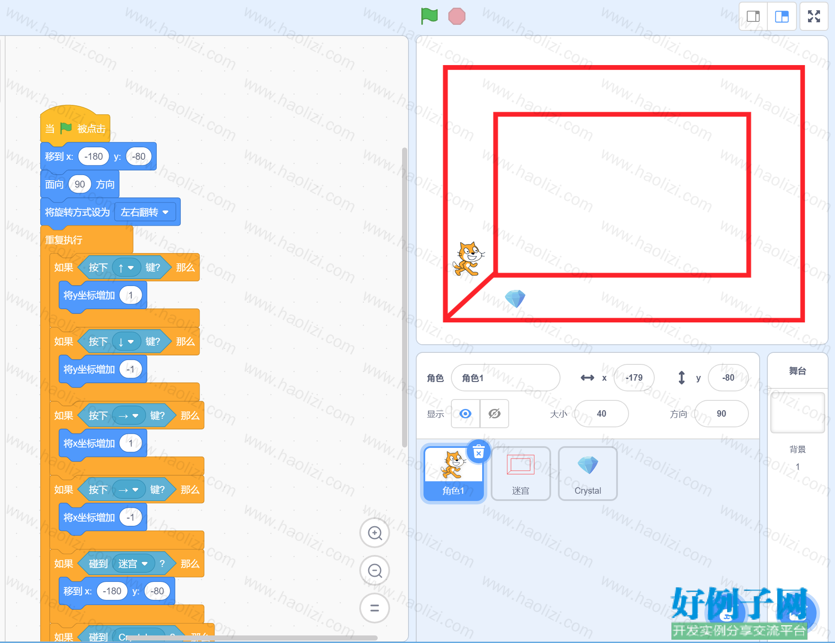Open the 迷宫 touching dropdown
This screenshot has width=835, height=644.
133,564
